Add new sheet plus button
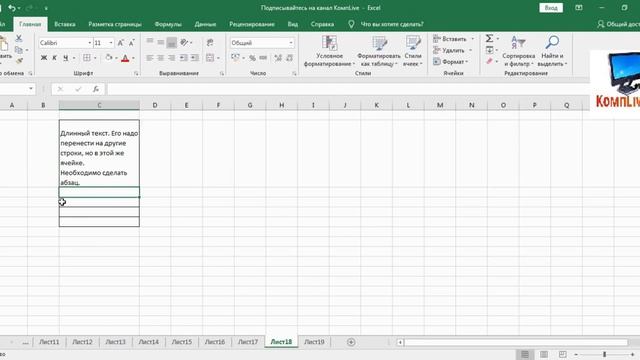640x360 pixels. 351,342
